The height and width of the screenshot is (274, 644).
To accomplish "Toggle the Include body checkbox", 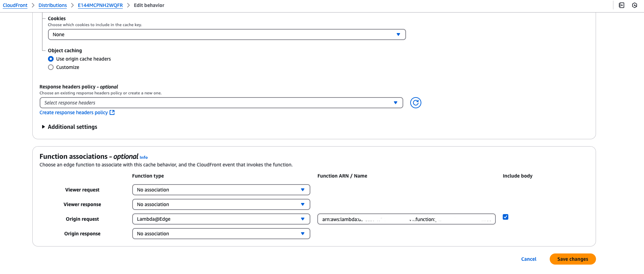I will [506, 217].
